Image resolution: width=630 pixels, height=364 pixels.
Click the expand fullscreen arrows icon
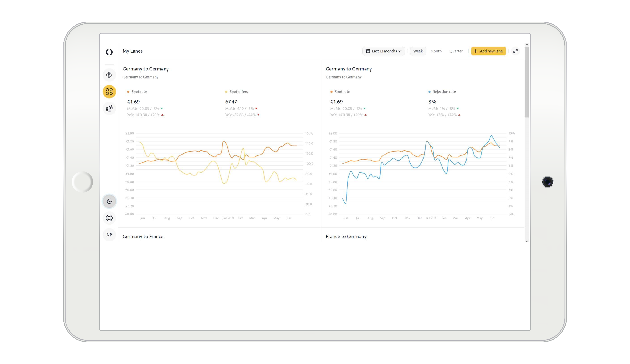[515, 51]
